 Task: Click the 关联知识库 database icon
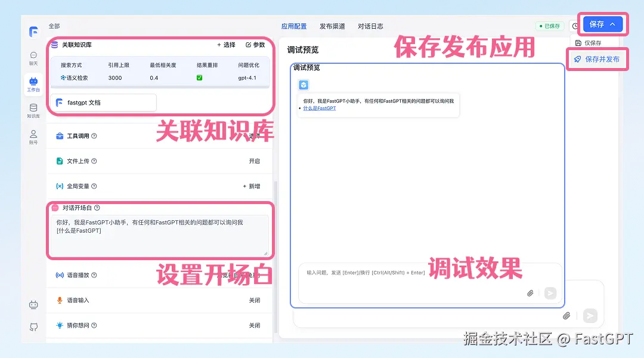pyautogui.click(x=55, y=44)
